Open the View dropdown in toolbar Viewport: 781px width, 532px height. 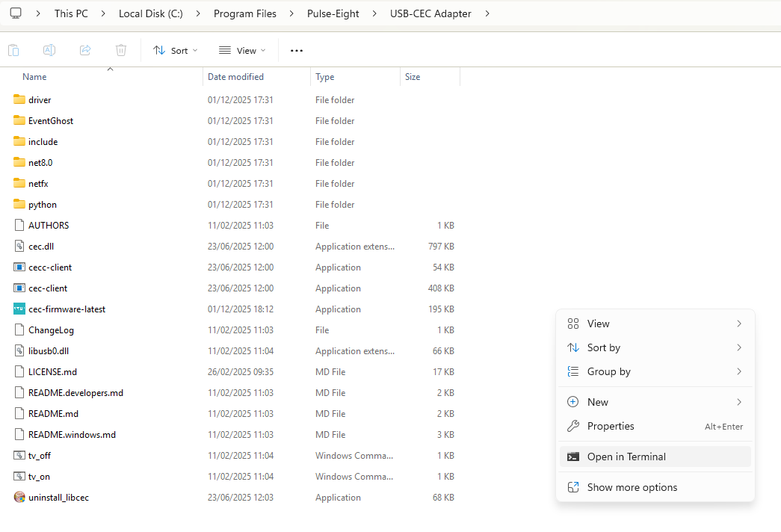pyautogui.click(x=243, y=50)
